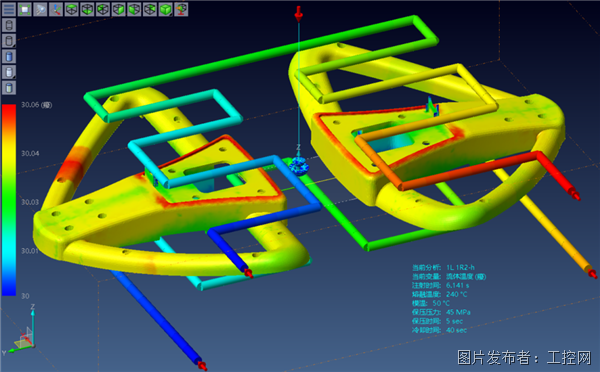Expand the translucent white cylinder dropdown
The image size is (600, 372).
(9, 72)
